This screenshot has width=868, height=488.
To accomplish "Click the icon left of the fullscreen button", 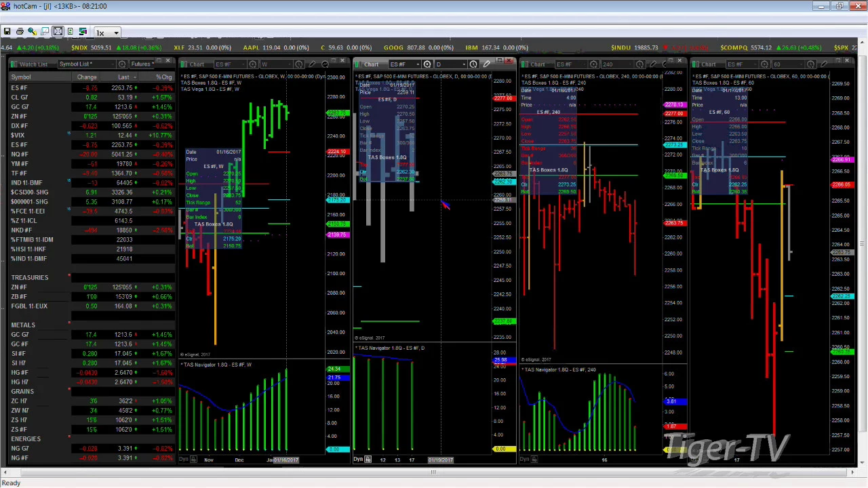I will click(x=45, y=32).
